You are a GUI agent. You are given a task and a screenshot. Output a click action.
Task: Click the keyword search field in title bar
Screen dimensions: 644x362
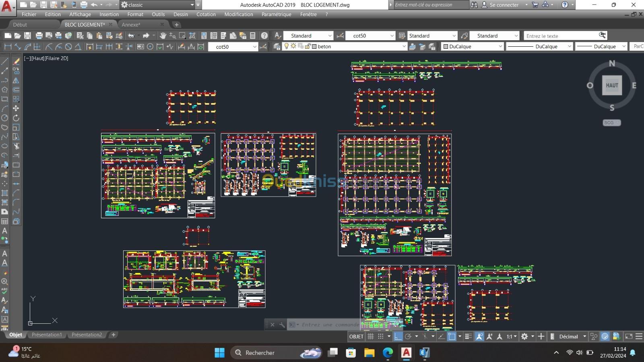pos(431,5)
